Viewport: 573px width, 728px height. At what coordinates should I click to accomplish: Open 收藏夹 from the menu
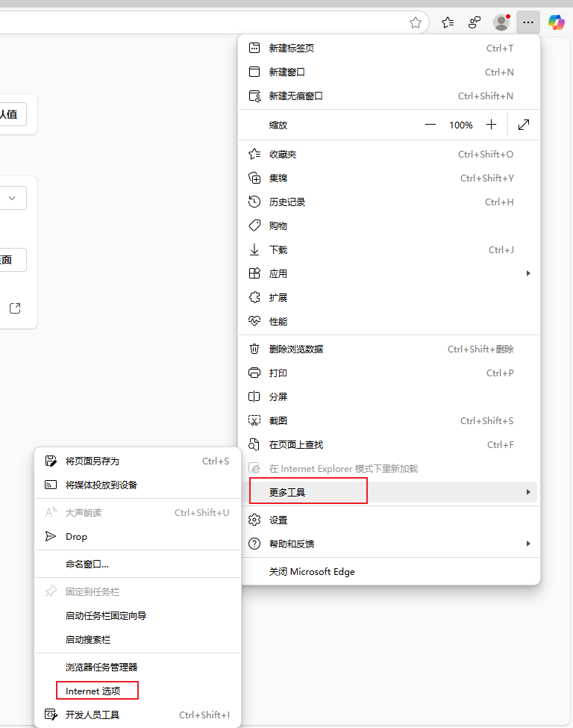389,154
